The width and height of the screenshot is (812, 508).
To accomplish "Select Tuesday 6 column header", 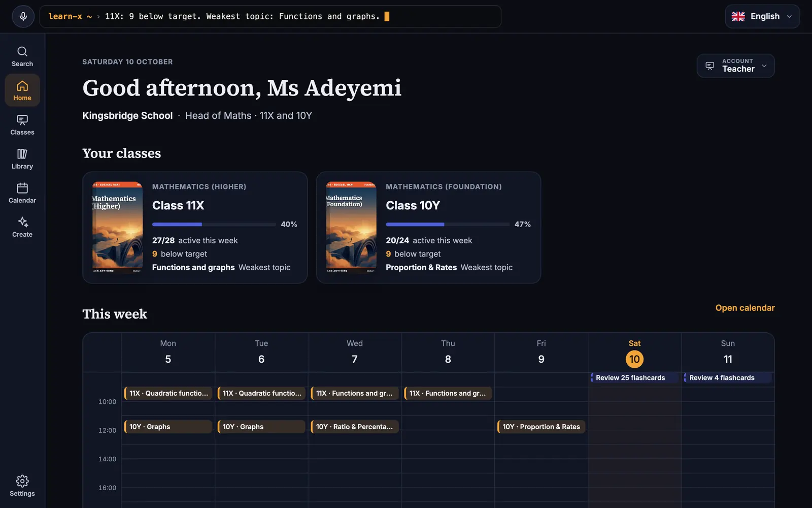I will (261, 352).
